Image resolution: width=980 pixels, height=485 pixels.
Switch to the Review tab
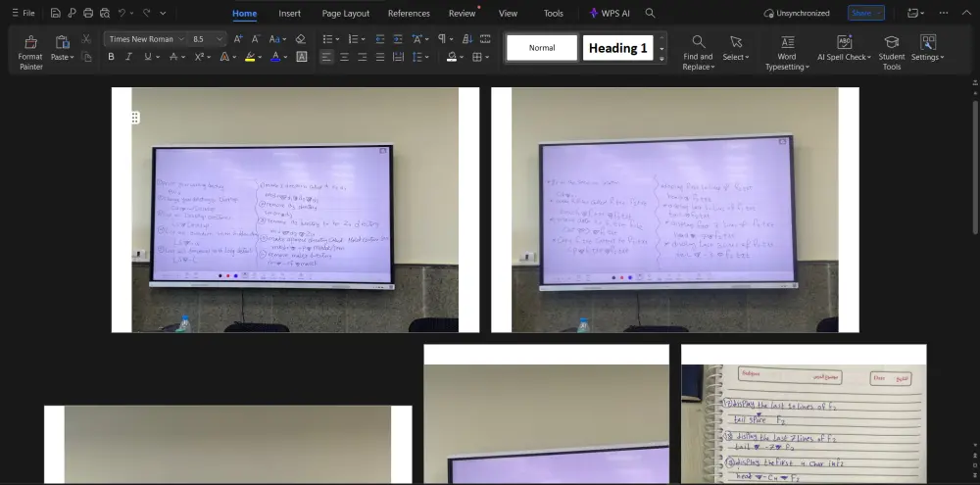[462, 13]
